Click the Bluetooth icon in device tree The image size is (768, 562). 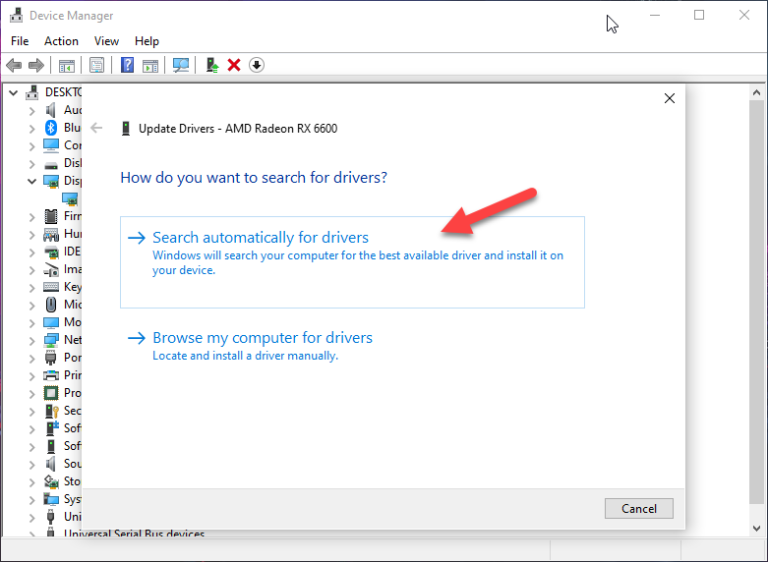click(x=51, y=127)
